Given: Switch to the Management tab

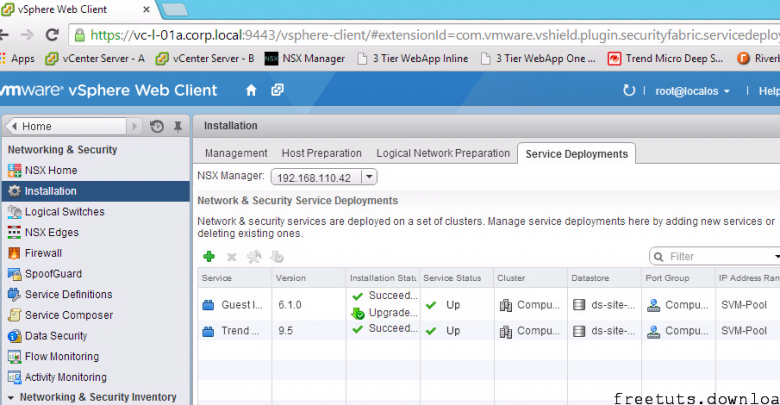Looking at the screenshot, I should click(x=236, y=153).
